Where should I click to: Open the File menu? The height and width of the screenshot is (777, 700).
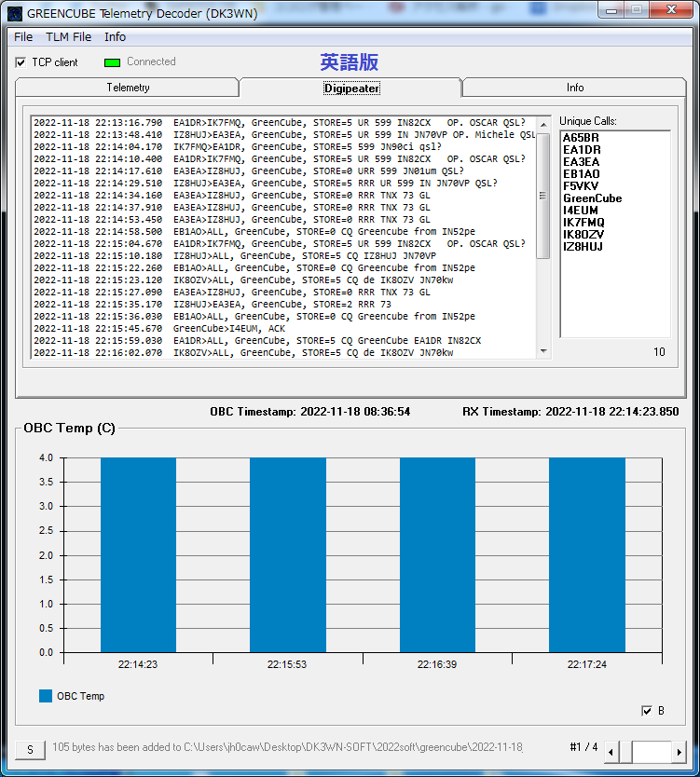pyautogui.click(x=23, y=37)
